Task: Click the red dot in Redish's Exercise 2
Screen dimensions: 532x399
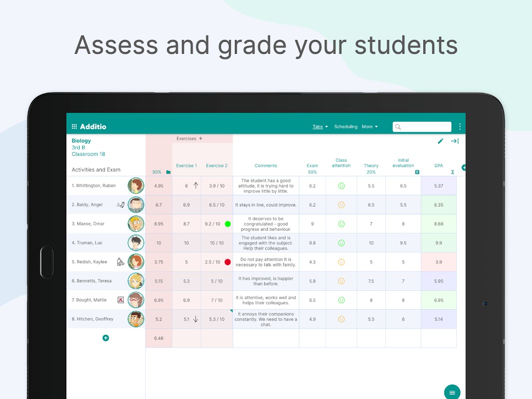Action: [228, 262]
